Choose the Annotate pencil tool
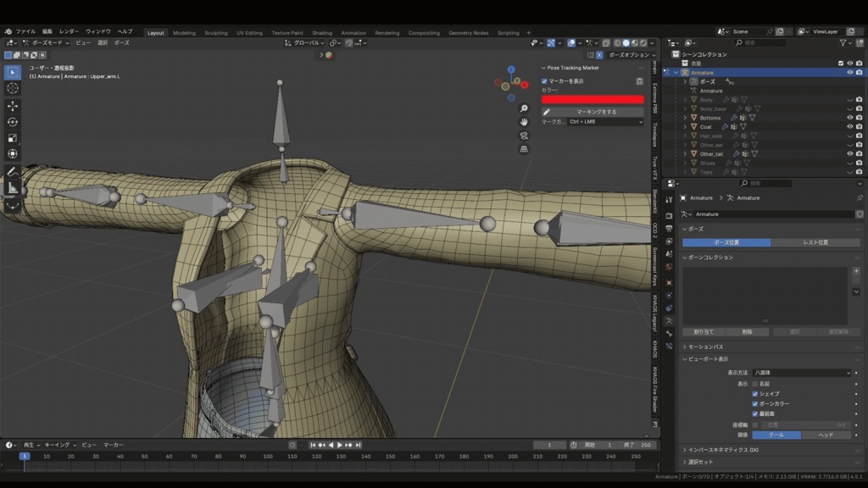The width and height of the screenshot is (868, 488). (x=13, y=172)
